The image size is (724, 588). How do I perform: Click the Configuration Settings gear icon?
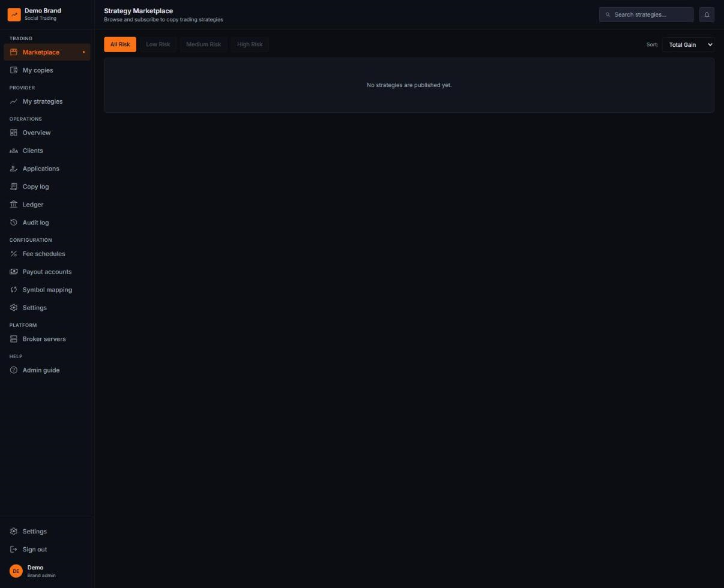point(14,308)
